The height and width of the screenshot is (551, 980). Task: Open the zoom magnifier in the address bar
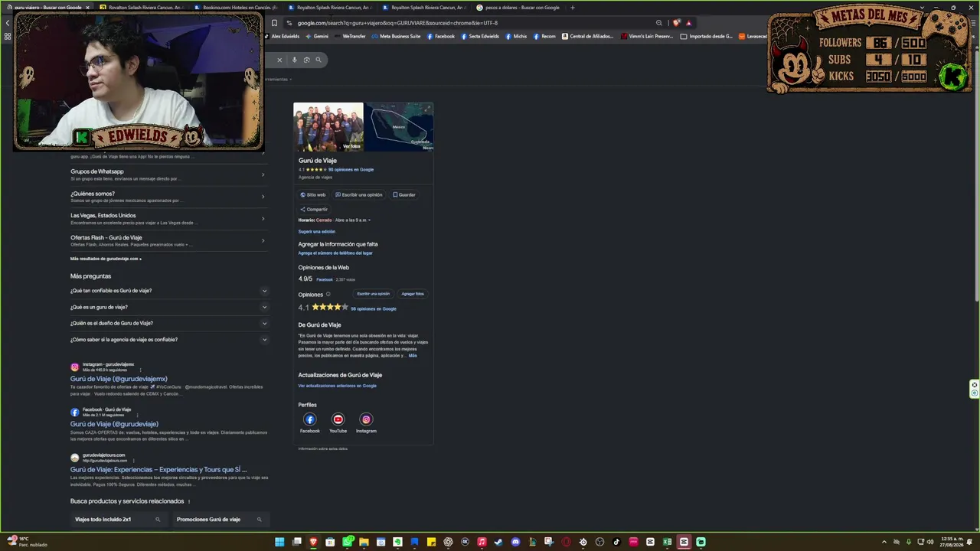(658, 23)
